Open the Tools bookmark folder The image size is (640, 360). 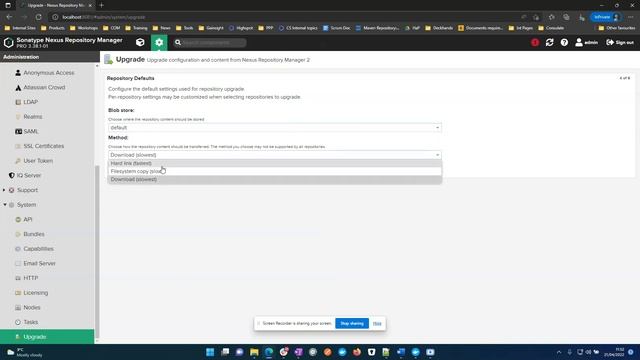click(x=184, y=28)
